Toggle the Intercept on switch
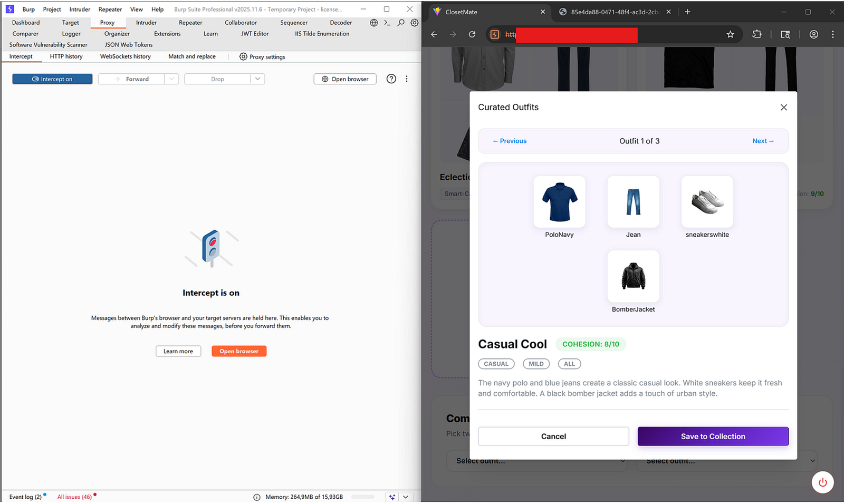Viewport: 844px width, 504px height. (52, 79)
